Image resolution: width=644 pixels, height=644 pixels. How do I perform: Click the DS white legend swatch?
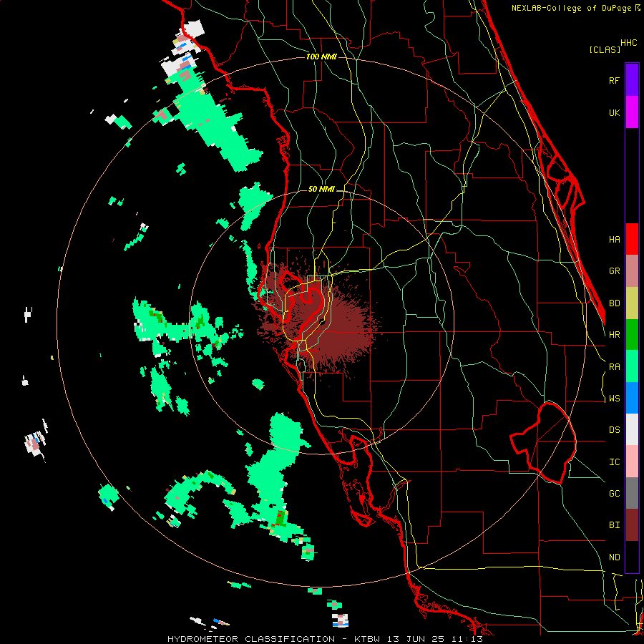pyautogui.click(x=632, y=429)
